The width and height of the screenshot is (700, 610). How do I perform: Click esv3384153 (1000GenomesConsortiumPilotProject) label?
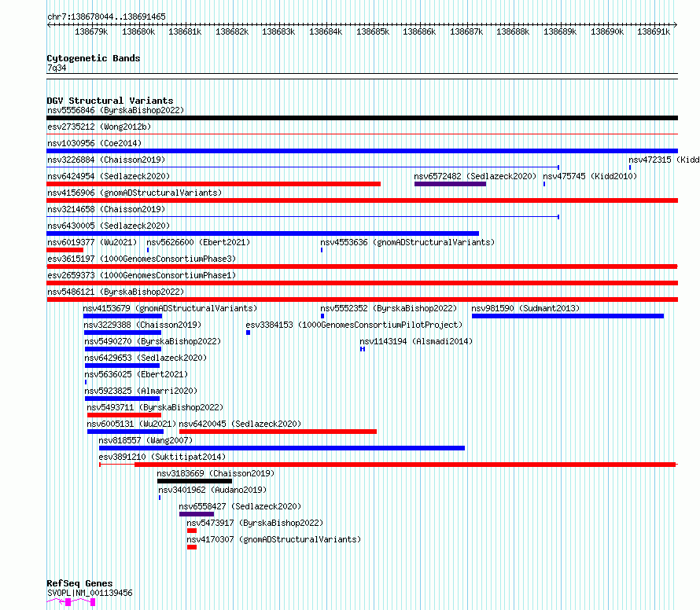[354, 325]
